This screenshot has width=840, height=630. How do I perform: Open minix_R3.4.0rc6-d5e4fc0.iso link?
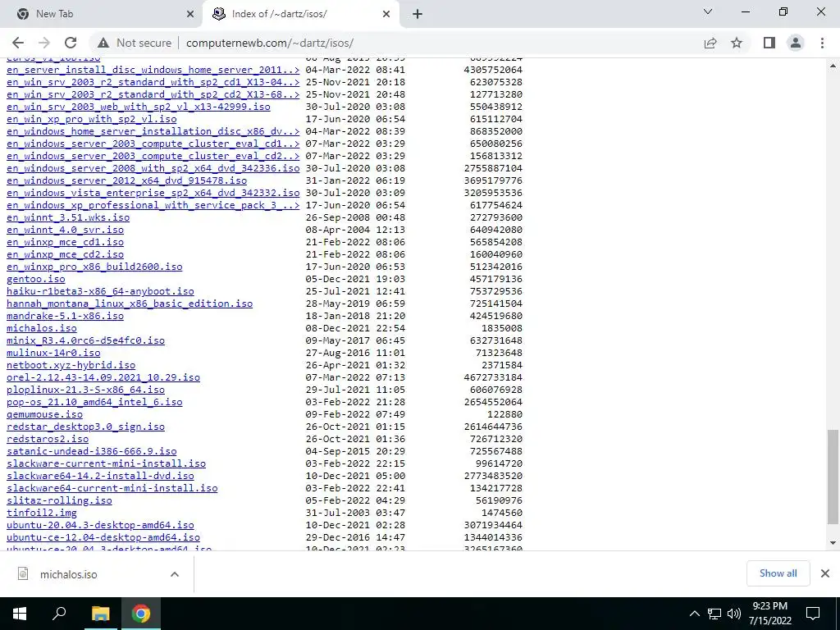(85, 340)
